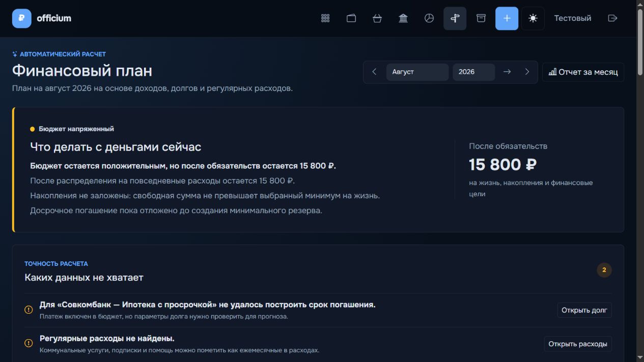Open the wallet icon in navbar

click(351, 18)
